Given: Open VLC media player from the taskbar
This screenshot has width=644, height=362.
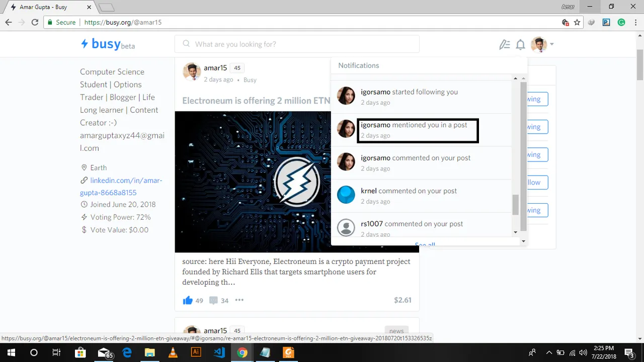Looking at the screenshot, I should pyautogui.click(x=173, y=352).
